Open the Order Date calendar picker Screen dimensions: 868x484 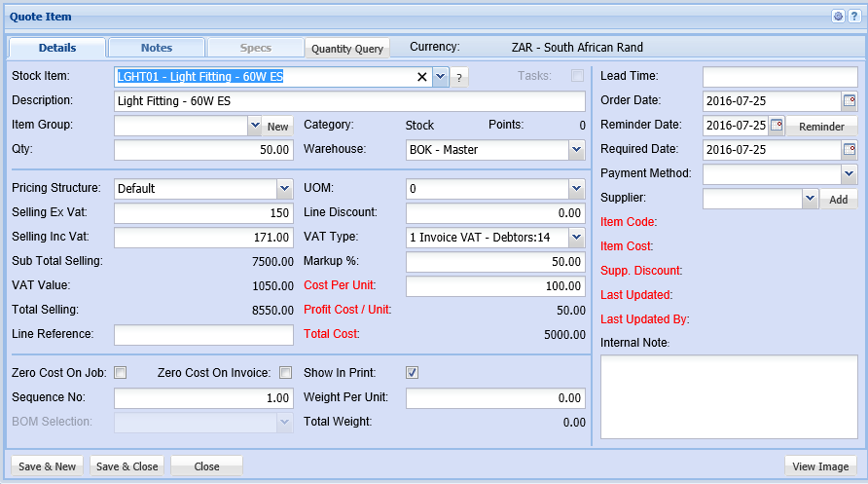point(849,100)
